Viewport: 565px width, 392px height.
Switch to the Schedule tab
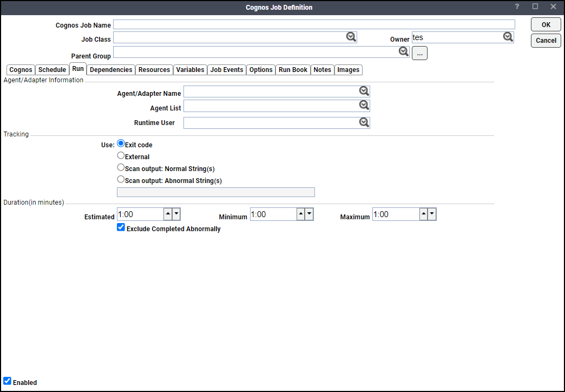click(52, 70)
